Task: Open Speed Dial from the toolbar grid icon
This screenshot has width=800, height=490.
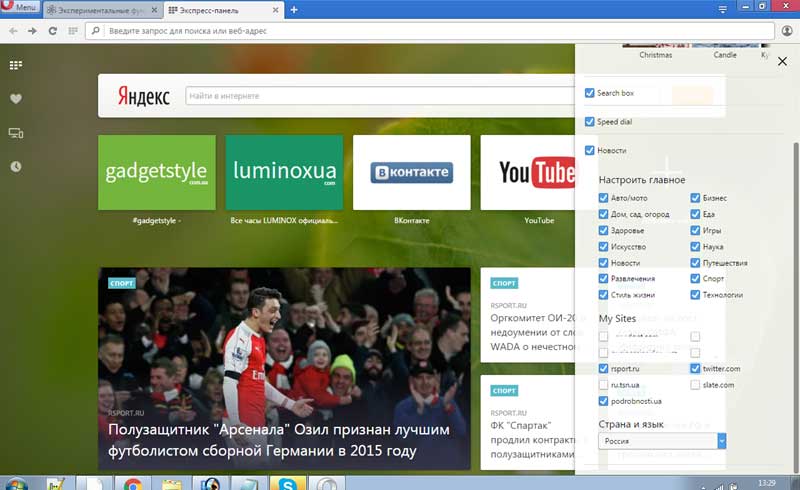Action: click(73, 31)
